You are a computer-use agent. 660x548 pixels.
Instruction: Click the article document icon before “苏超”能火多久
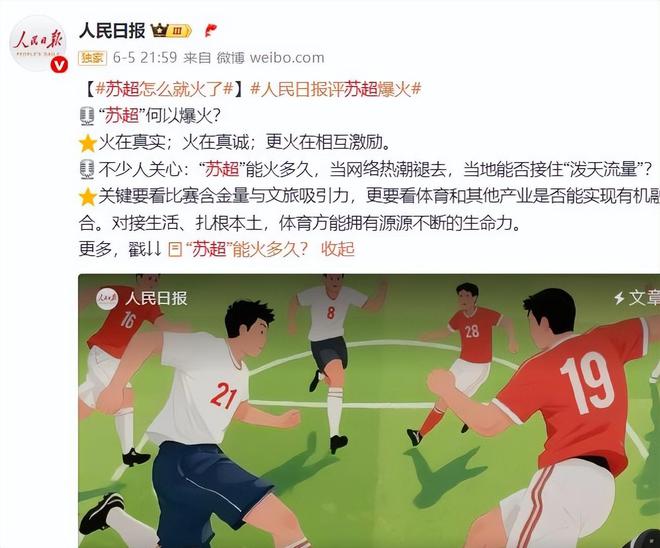click(x=175, y=250)
